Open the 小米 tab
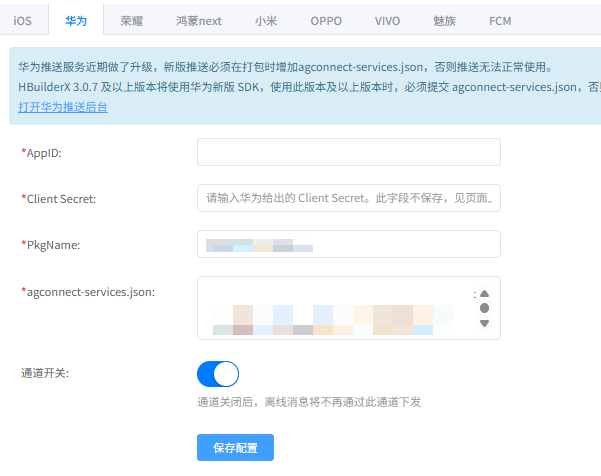601x476 pixels. tap(266, 21)
